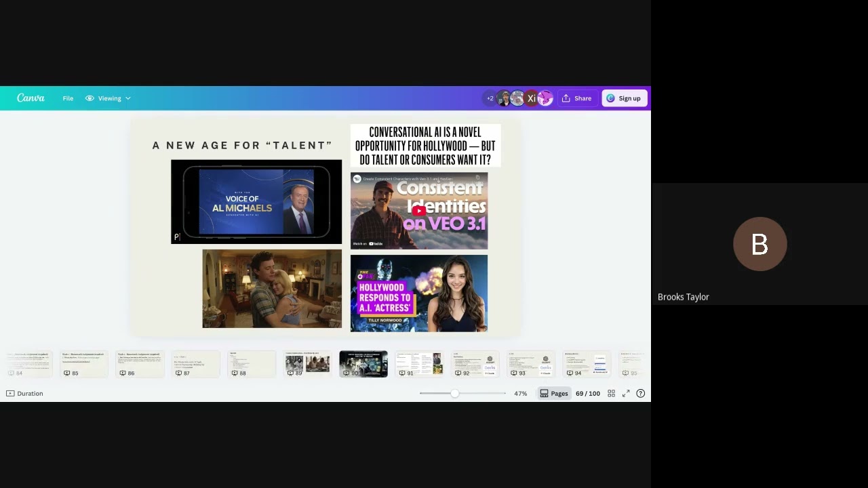Select page thumbnail 86
The width and height of the screenshot is (868, 488).
[140, 364]
